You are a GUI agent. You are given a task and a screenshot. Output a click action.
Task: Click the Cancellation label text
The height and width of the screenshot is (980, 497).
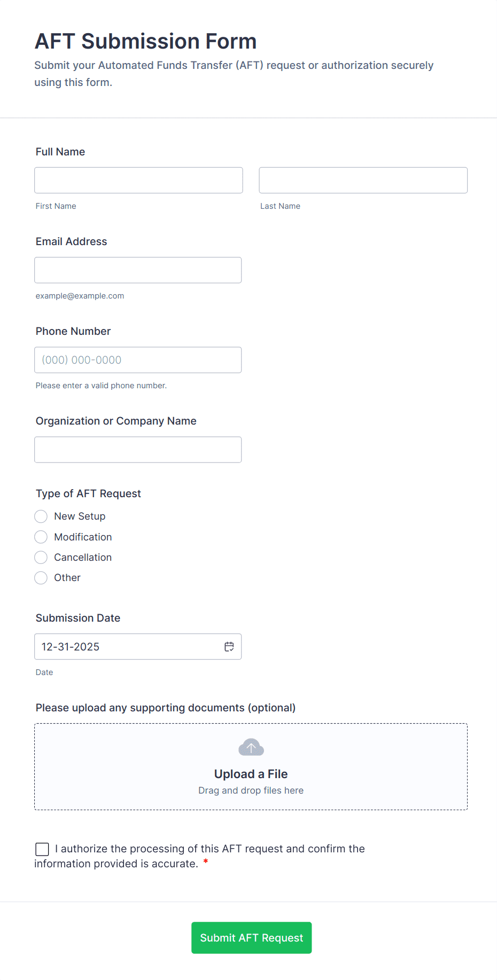coord(83,558)
